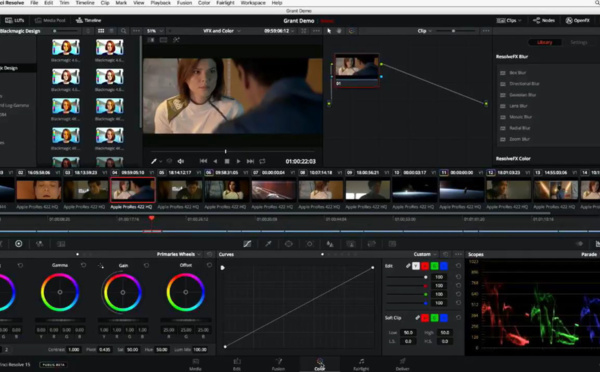Image resolution: width=600 pixels, height=372 pixels.
Task: Open the Clips dropdown arrow
Action: pyautogui.click(x=520, y=21)
